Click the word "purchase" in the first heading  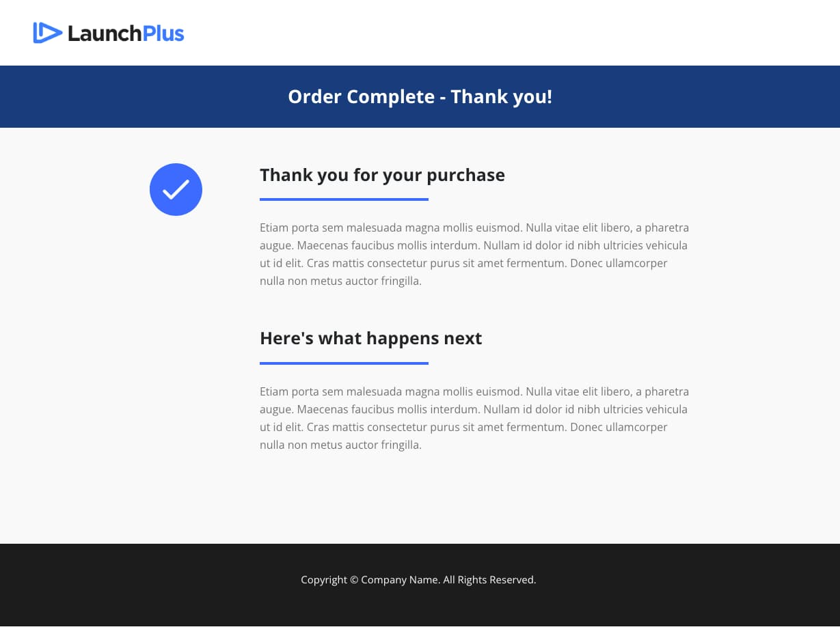click(x=465, y=176)
